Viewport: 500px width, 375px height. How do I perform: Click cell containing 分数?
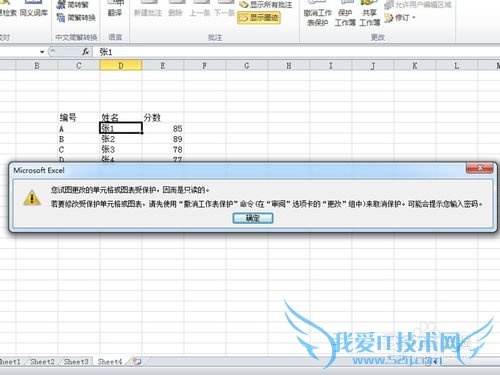tap(163, 117)
